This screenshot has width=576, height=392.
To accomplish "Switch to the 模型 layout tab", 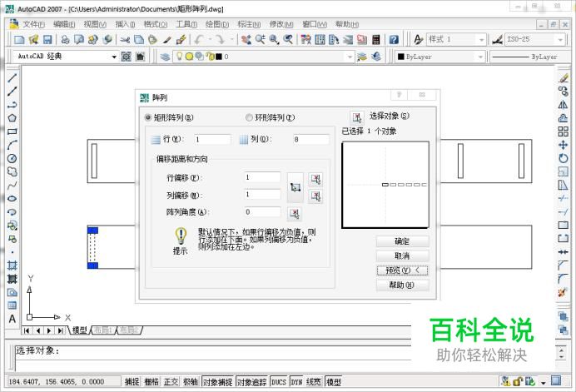I will (x=79, y=330).
